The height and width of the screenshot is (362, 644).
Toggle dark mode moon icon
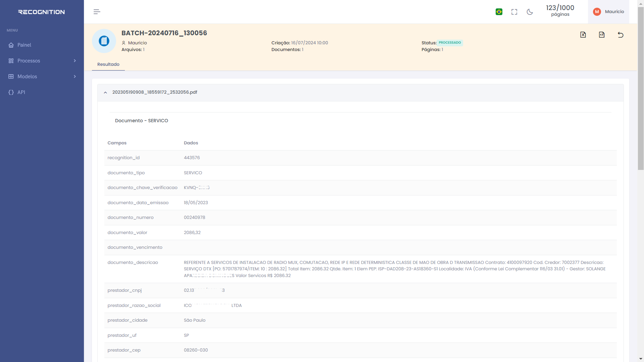pos(530,12)
